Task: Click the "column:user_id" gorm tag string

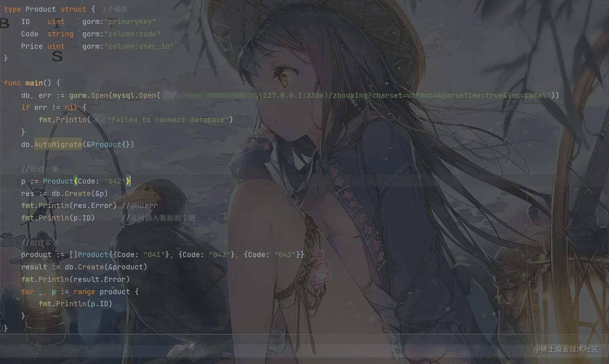Action: click(139, 46)
